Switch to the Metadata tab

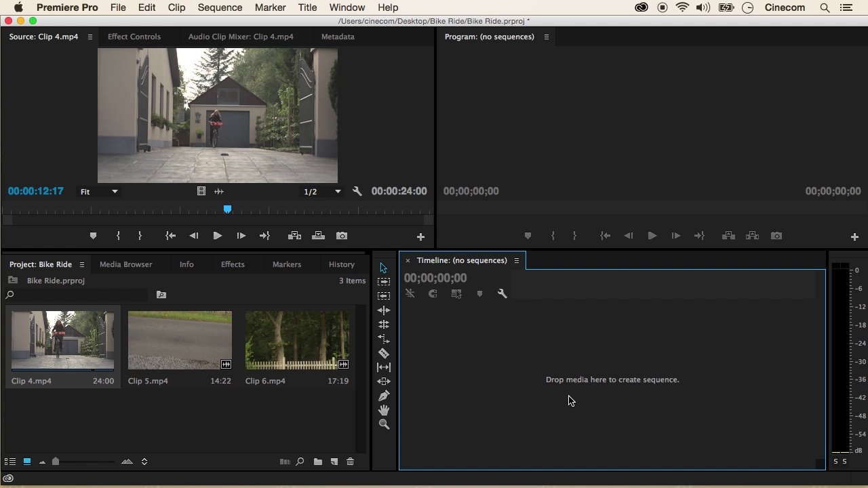(338, 37)
